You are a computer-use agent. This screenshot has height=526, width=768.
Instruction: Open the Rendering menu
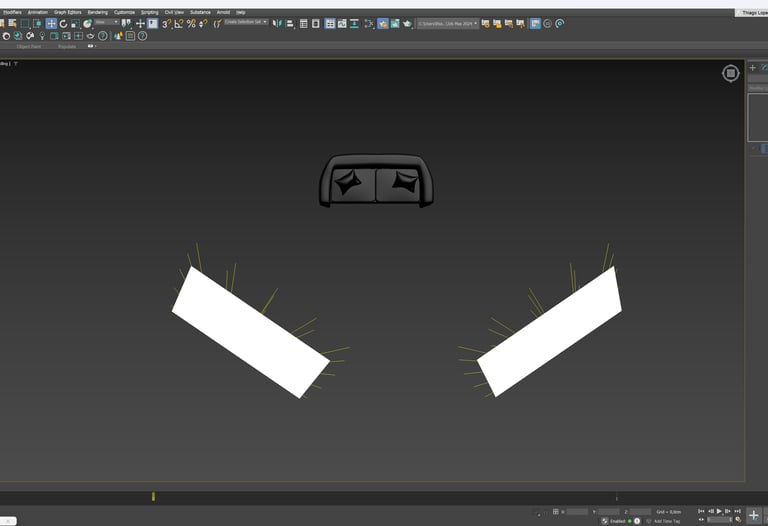point(97,12)
